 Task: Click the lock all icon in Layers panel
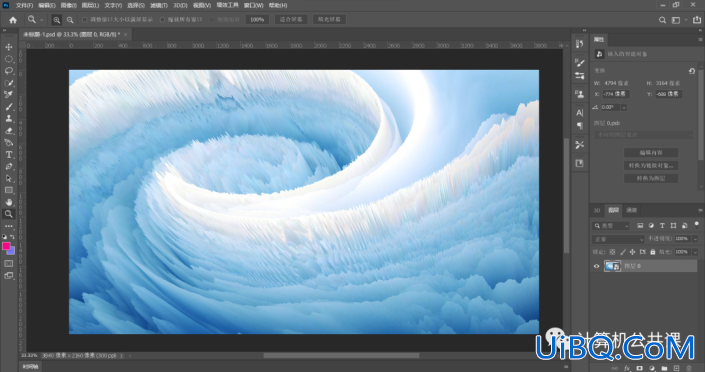[653, 252]
